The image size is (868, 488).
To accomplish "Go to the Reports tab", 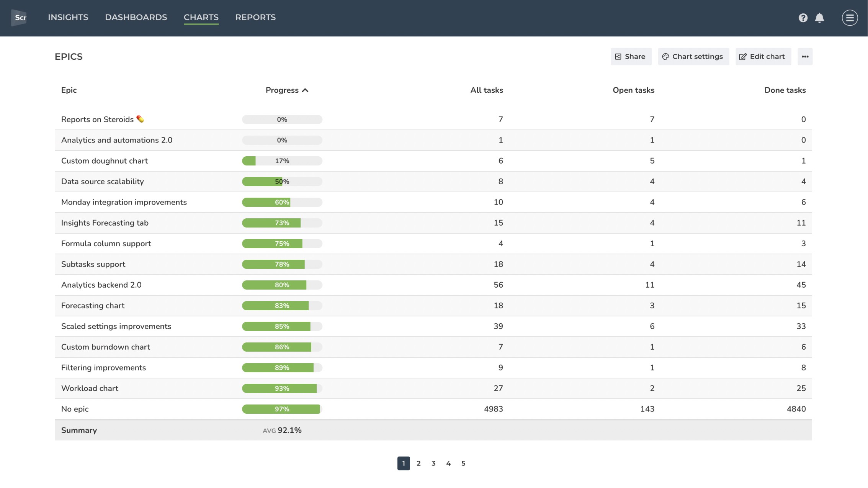I will (x=255, y=18).
